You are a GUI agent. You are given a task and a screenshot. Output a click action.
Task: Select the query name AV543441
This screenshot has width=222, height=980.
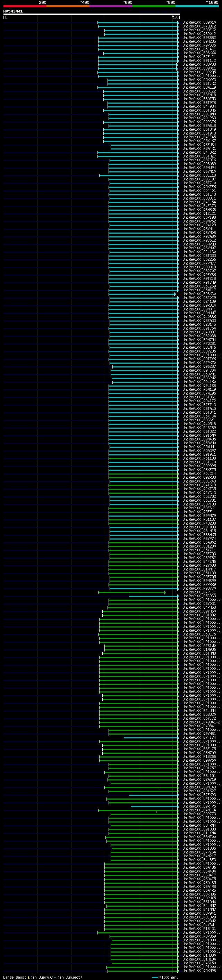pos(13,11)
